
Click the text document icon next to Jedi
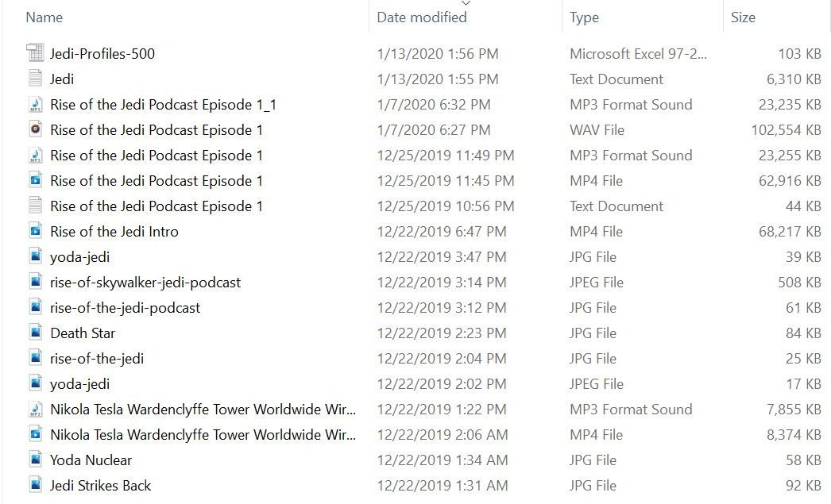pyautogui.click(x=35, y=79)
